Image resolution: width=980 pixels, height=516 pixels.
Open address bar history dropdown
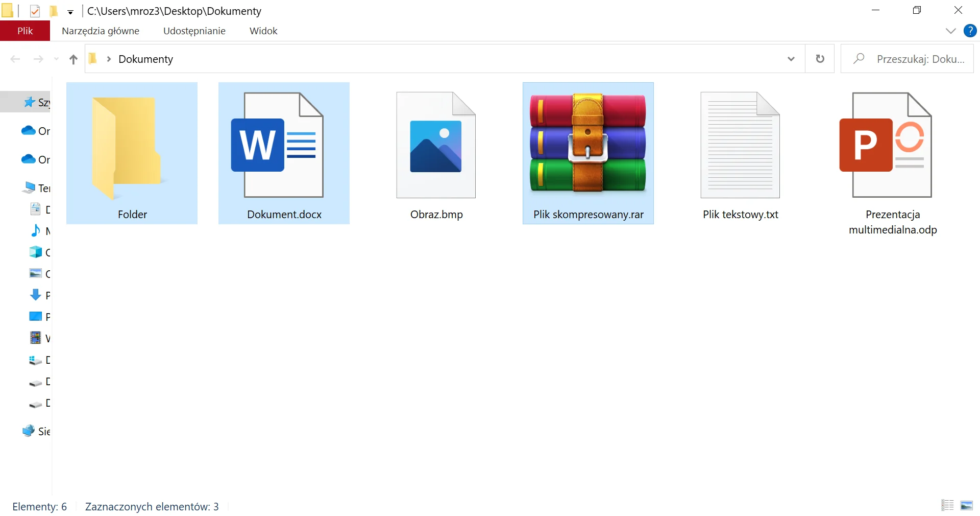tap(791, 59)
